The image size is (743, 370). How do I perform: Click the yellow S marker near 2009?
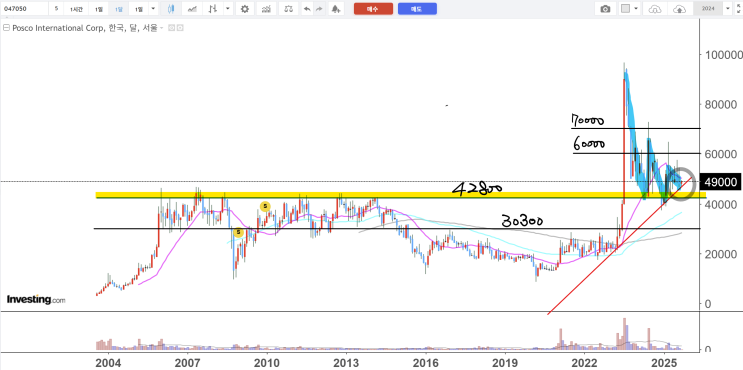[238, 232]
